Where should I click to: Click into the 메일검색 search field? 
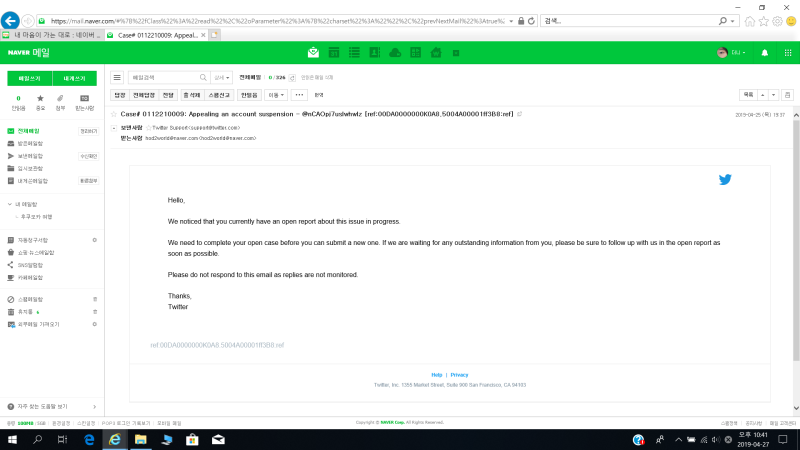tap(164, 78)
